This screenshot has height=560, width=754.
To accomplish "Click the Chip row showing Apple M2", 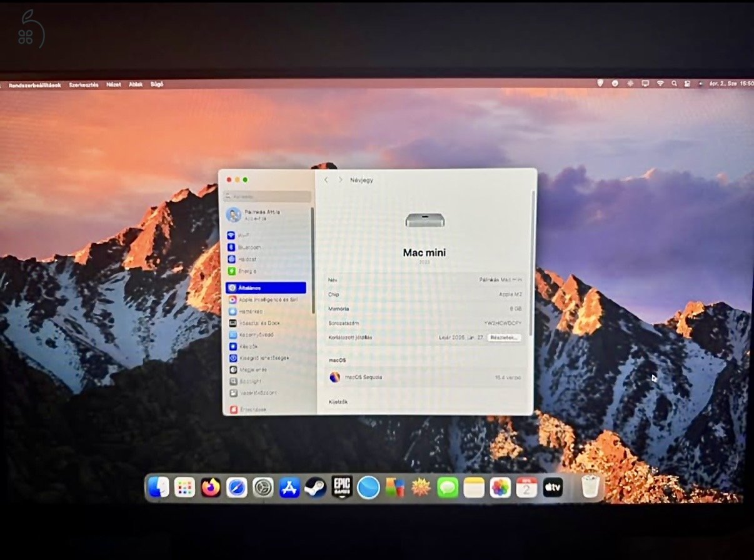I will (x=425, y=294).
